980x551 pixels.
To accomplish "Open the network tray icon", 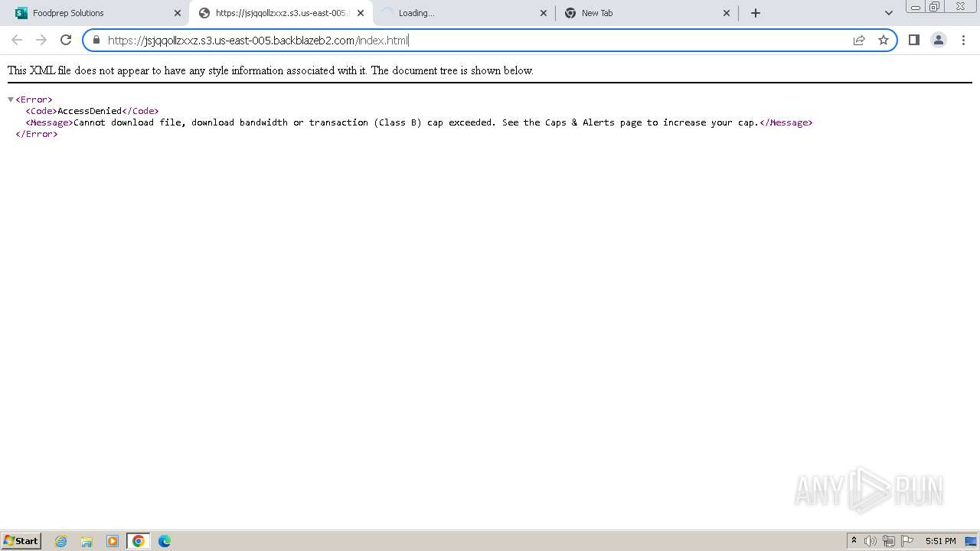I will [889, 541].
